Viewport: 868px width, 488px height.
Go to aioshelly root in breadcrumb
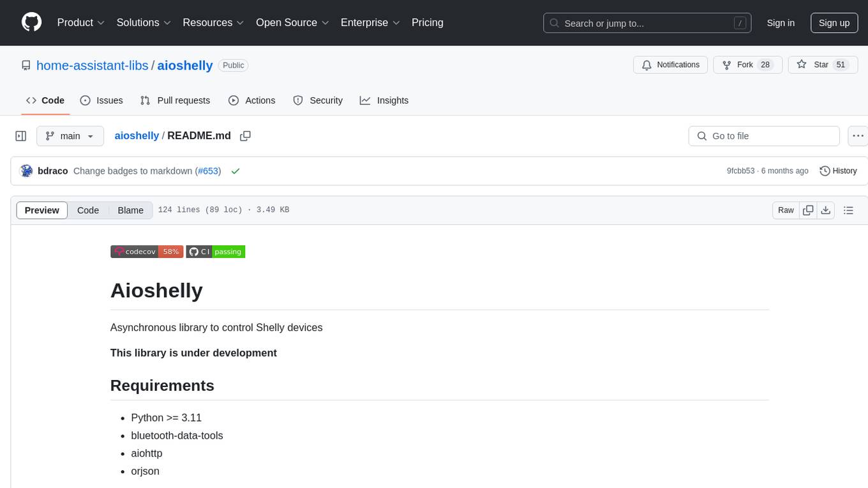137,135
